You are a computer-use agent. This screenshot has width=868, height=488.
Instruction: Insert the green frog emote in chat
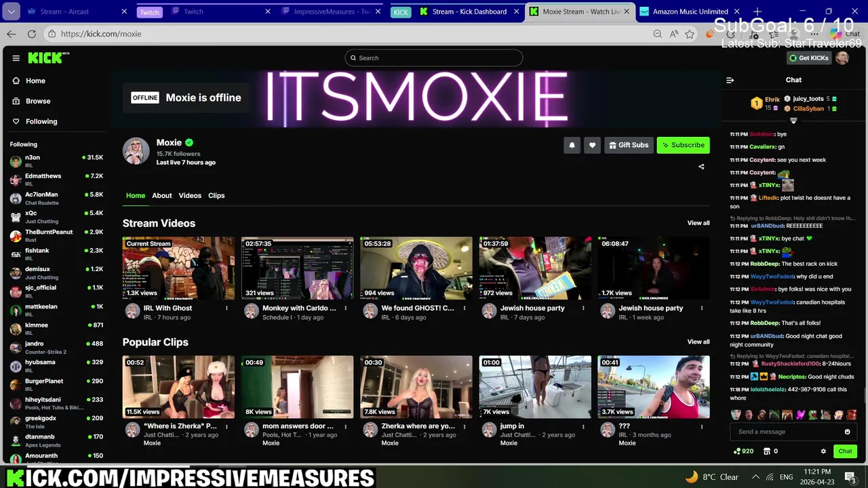coord(813,415)
